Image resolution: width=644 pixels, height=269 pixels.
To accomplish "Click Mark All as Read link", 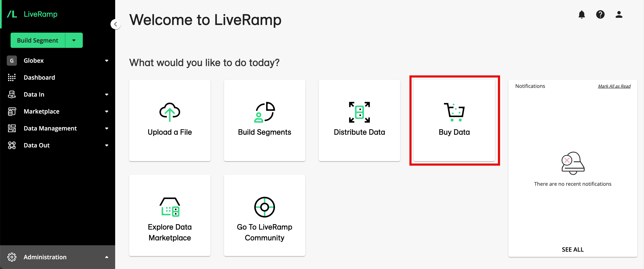I will pyautogui.click(x=614, y=86).
